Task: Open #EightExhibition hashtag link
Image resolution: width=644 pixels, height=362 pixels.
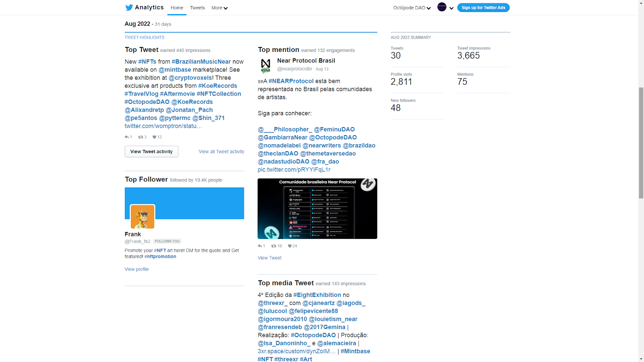Action: 317,295
